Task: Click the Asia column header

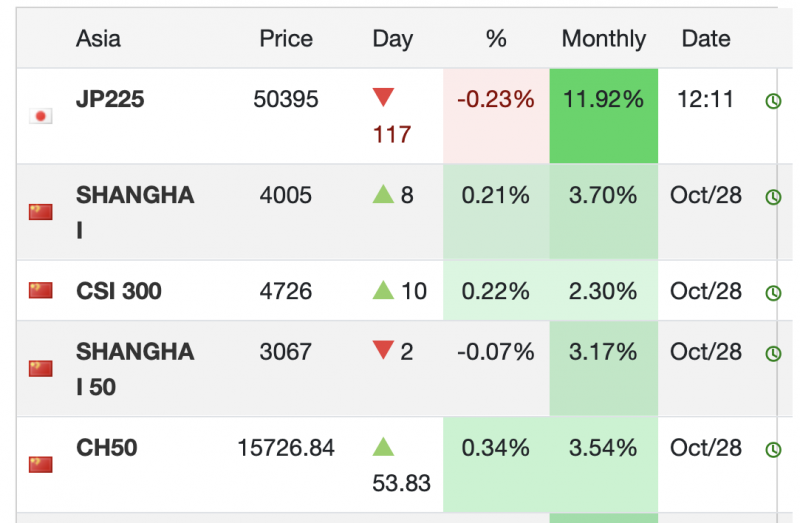Action: point(98,39)
